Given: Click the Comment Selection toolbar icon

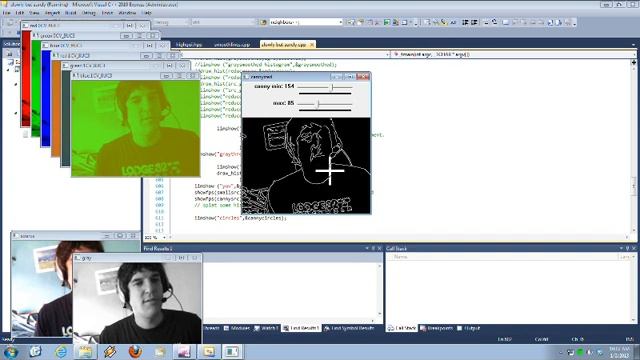Looking at the screenshot, I should [x=486, y=22].
